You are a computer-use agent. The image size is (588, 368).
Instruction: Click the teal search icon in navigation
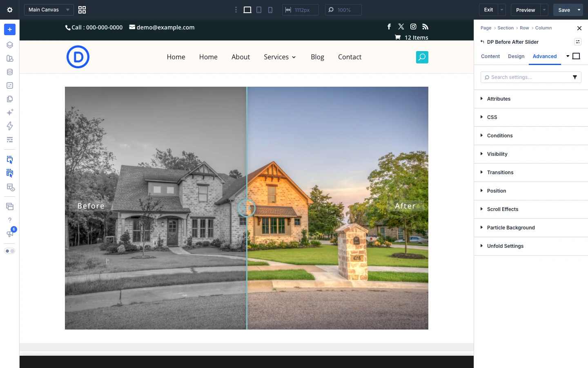[x=422, y=57]
